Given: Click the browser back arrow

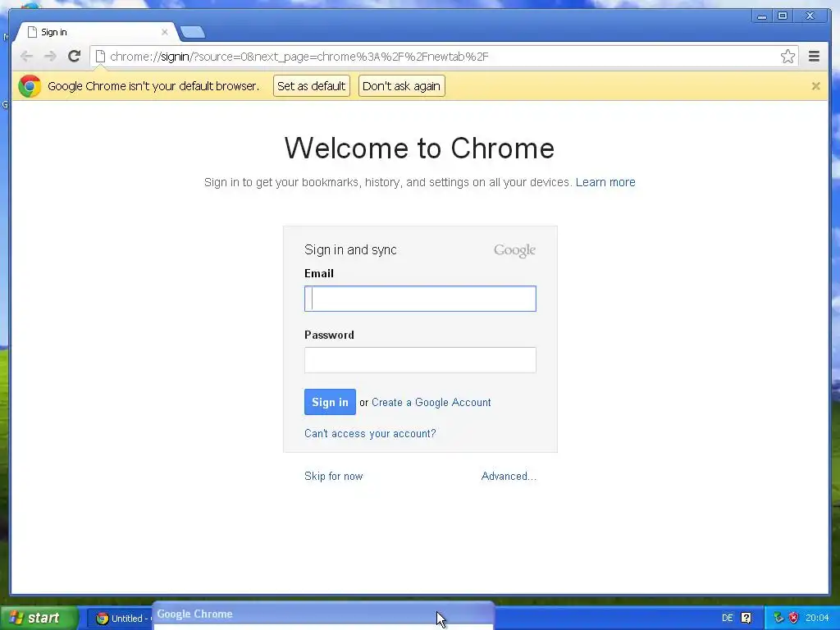Looking at the screenshot, I should pos(26,57).
